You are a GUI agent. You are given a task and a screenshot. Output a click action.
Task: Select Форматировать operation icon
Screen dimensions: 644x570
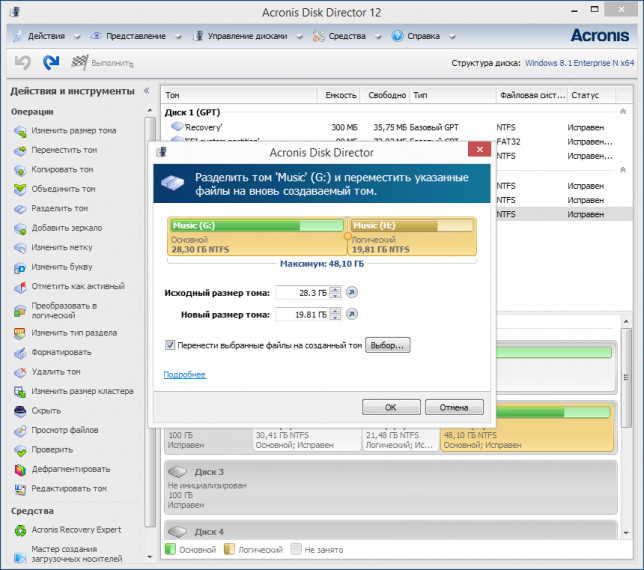click(x=20, y=353)
